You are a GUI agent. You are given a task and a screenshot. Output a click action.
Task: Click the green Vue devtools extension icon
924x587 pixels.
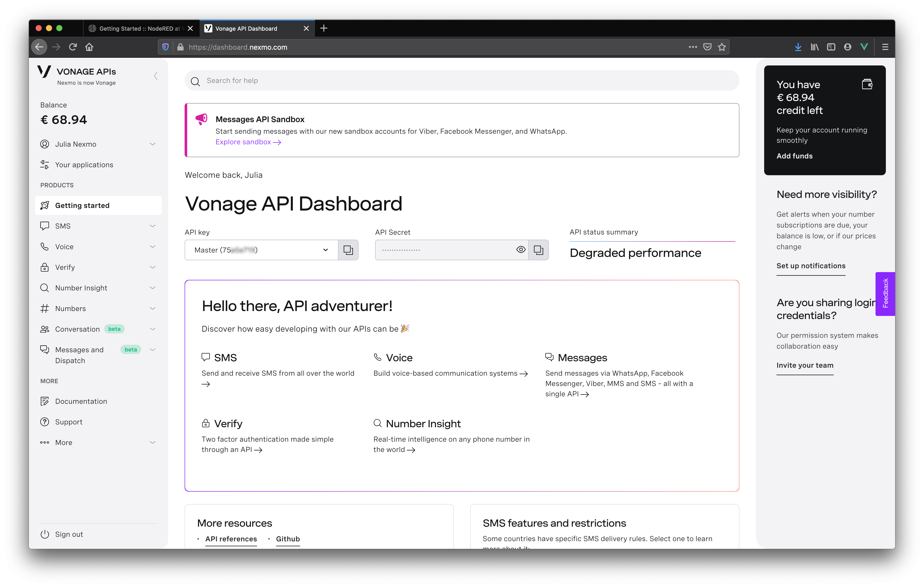click(864, 47)
